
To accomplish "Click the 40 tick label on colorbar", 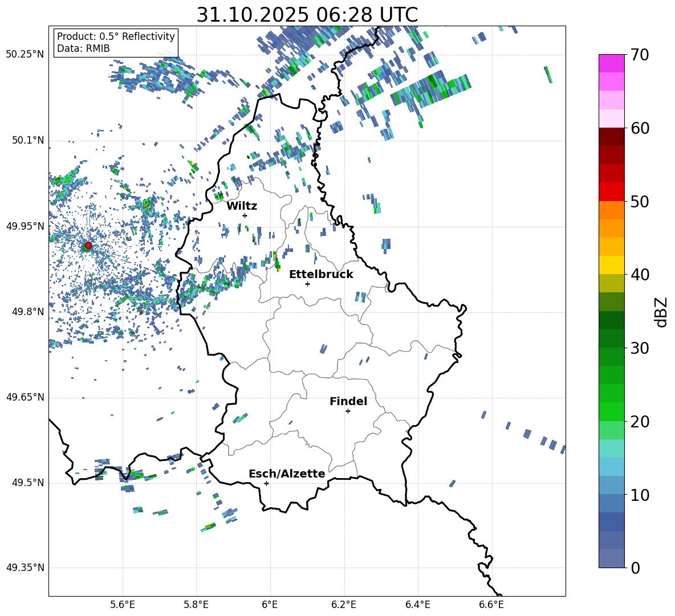I will [x=640, y=275].
